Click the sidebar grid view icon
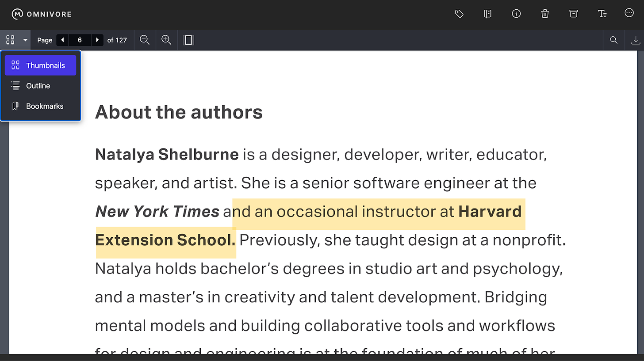Screen dimensions: 644x361 (10, 40)
